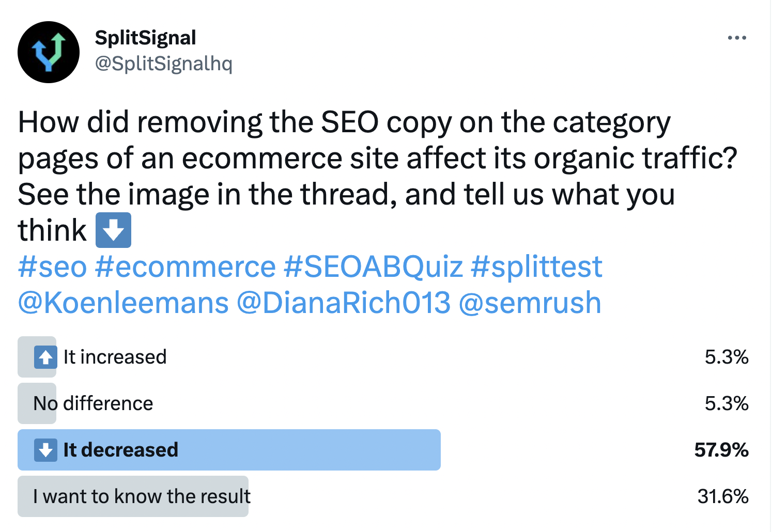Click the @SplitSignalhq handle
Image resolution: width=772 pixels, height=532 pixels.
163,64
